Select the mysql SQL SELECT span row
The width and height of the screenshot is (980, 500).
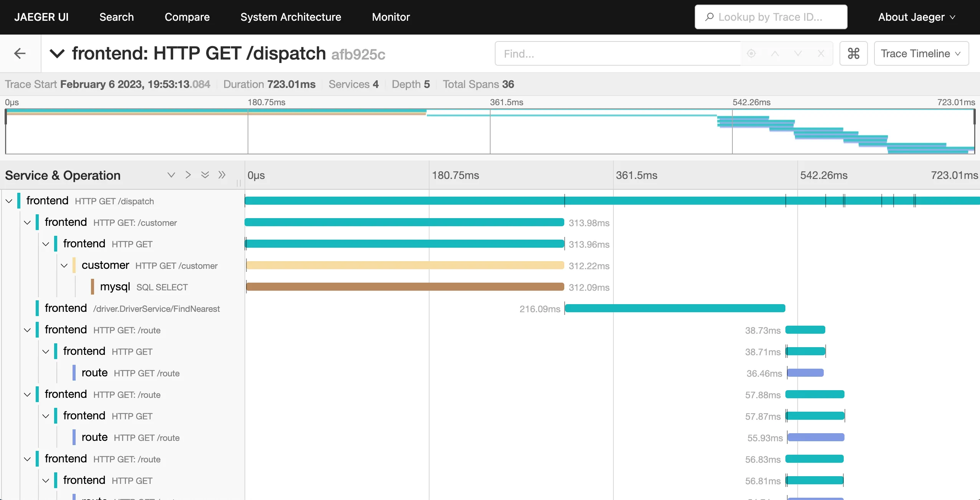pyautogui.click(x=144, y=287)
